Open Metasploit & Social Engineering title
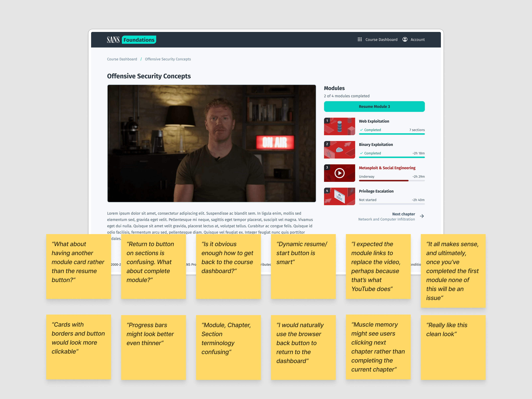This screenshot has width=532, height=399. [387, 168]
